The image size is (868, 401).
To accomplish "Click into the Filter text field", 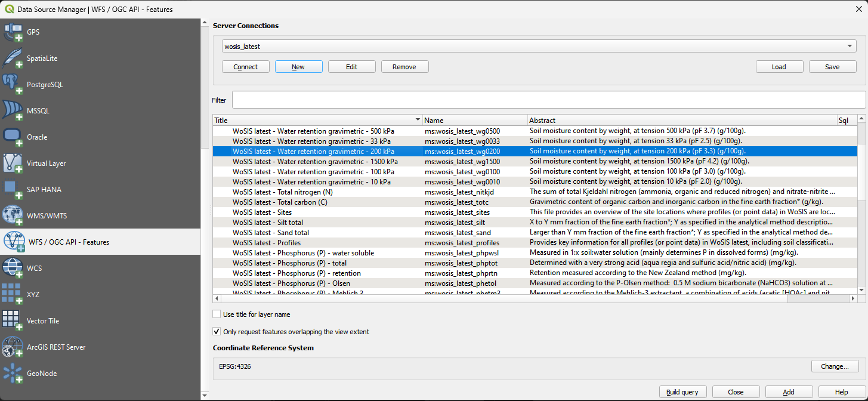I will click(x=548, y=100).
